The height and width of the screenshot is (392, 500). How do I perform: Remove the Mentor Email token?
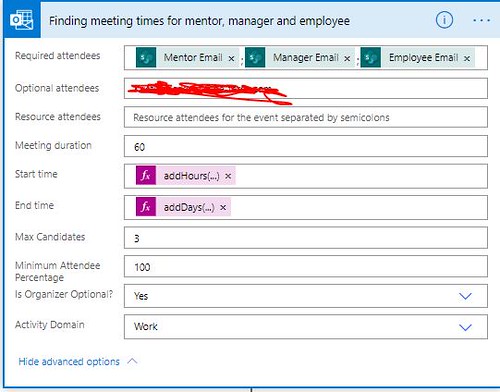point(231,58)
